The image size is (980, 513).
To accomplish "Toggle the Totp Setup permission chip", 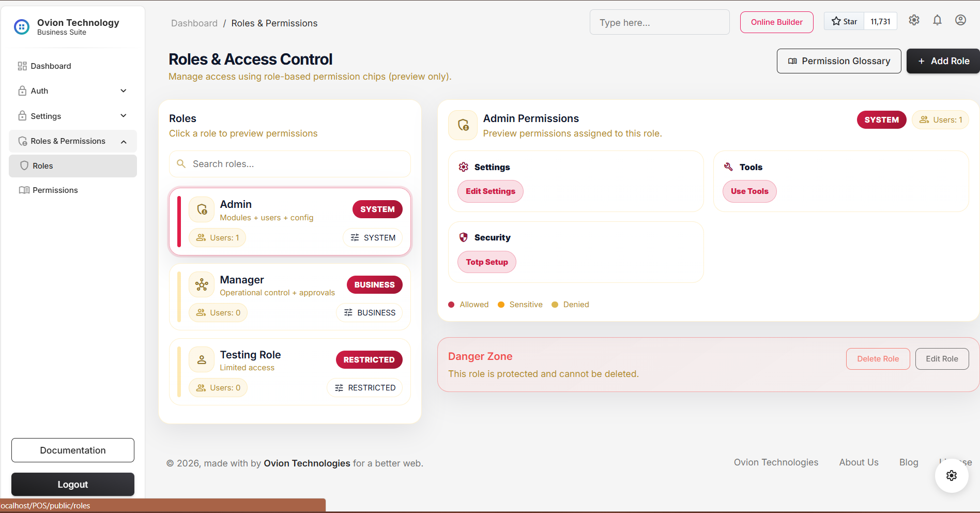I will 486,262.
